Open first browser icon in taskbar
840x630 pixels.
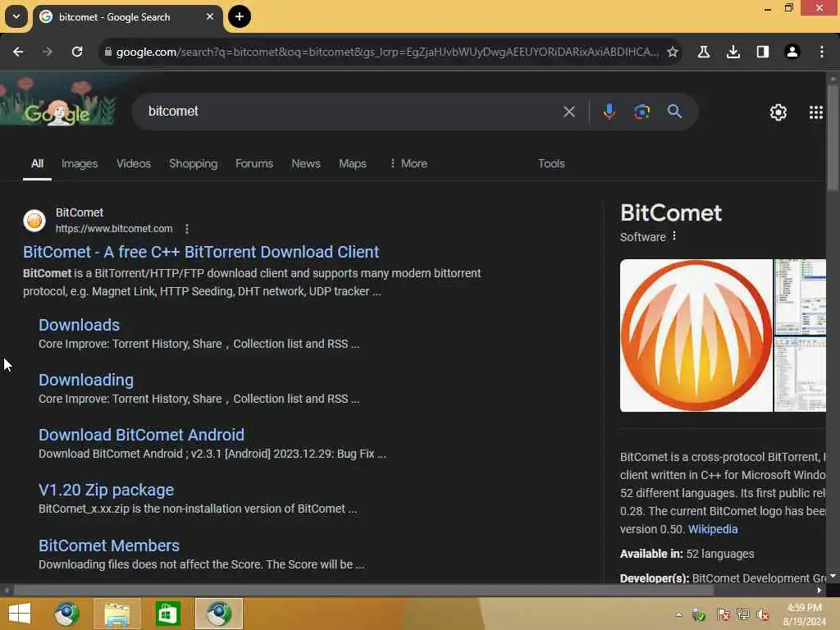[66, 614]
